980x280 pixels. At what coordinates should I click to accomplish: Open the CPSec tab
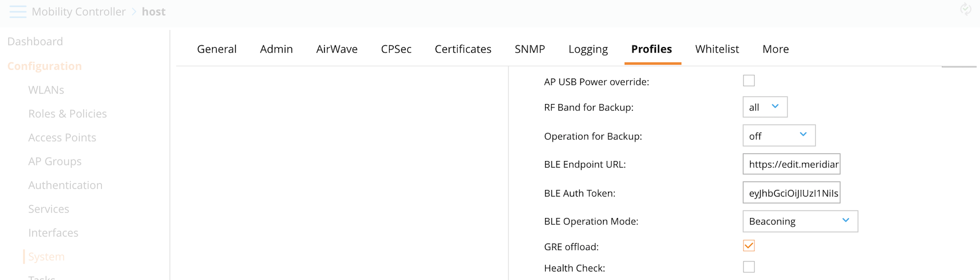click(396, 49)
